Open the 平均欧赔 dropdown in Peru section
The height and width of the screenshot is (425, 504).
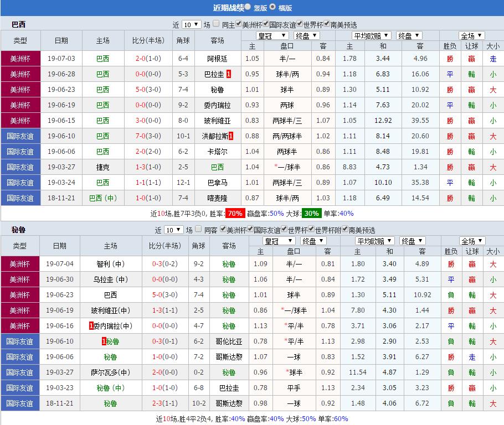(x=376, y=240)
